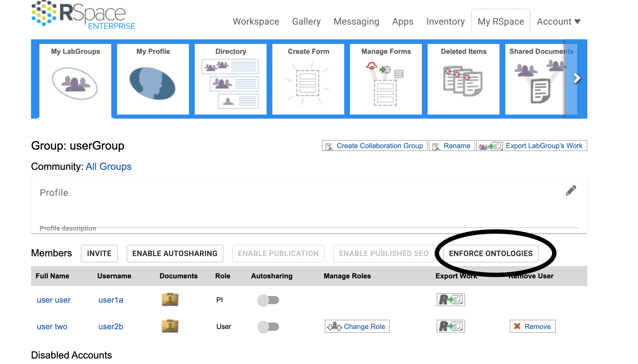Open the My Profile tile
The image size is (638, 364).
point(153,79)
